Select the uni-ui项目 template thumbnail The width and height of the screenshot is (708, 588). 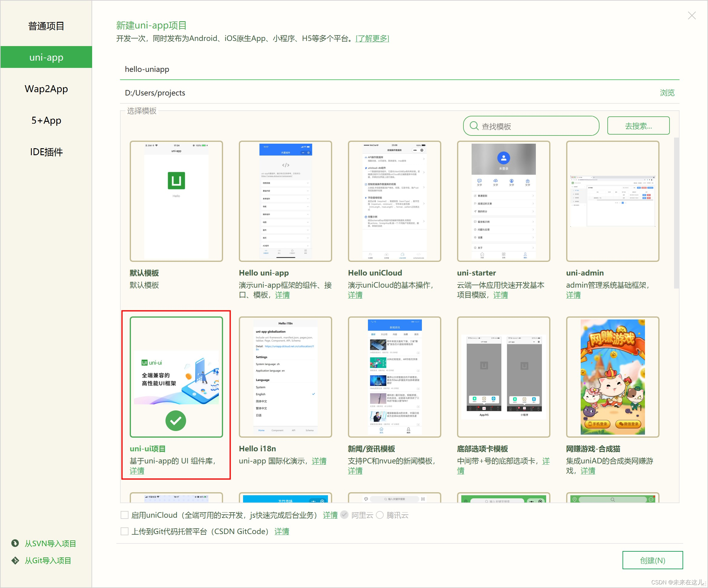[176, 377]
